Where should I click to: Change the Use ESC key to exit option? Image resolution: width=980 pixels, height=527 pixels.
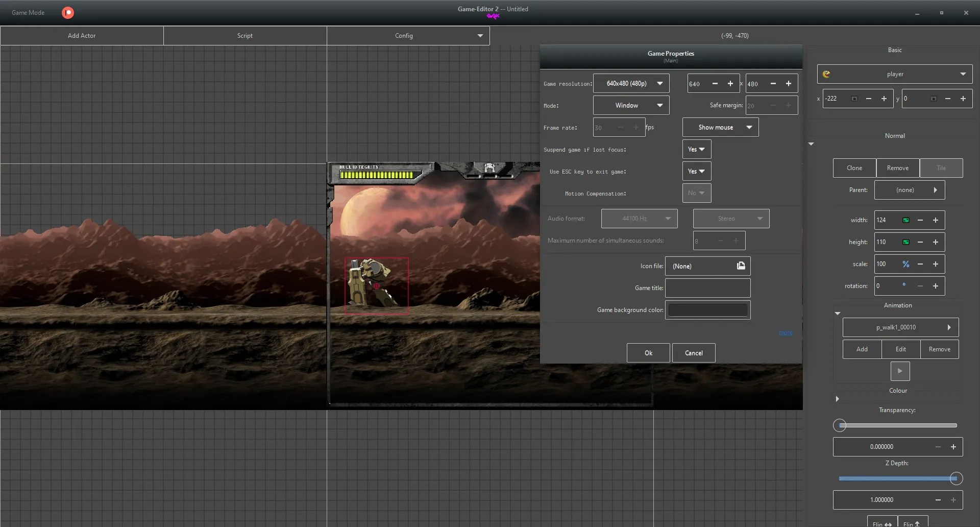pos(696,171)
